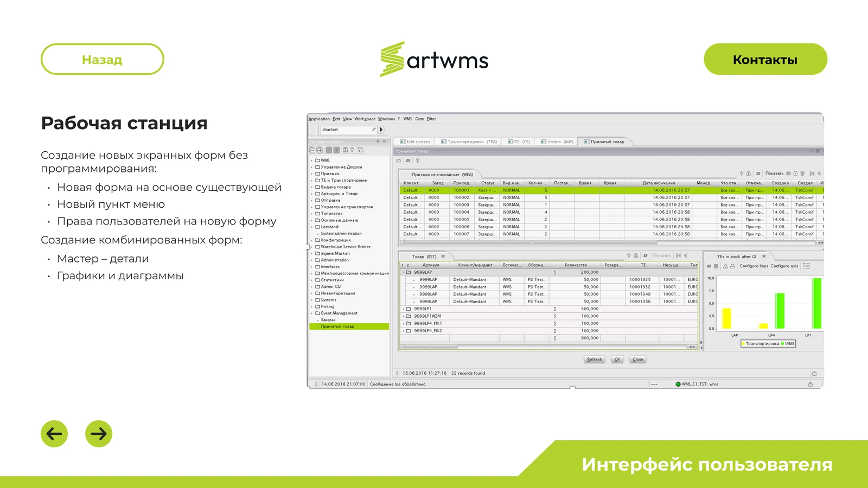The image size is (868, 488).
Task: Switch to Orders (AUF) tab
Action: click(x=557, y=142)
